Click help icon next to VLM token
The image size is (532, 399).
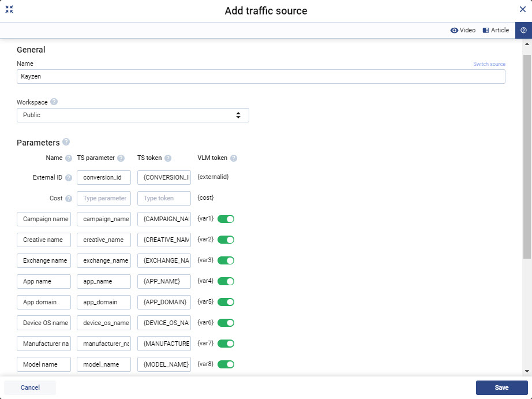(x=234, y=158)
